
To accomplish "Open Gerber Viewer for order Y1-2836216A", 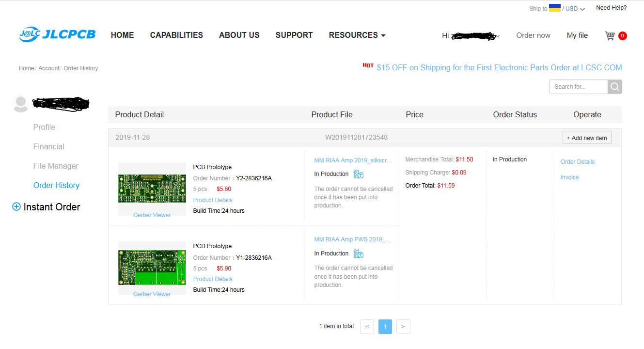I will 152,294.
